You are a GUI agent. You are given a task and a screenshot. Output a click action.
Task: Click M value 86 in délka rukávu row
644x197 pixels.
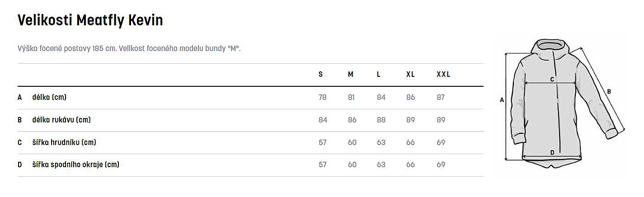click(x=352, y=120)
